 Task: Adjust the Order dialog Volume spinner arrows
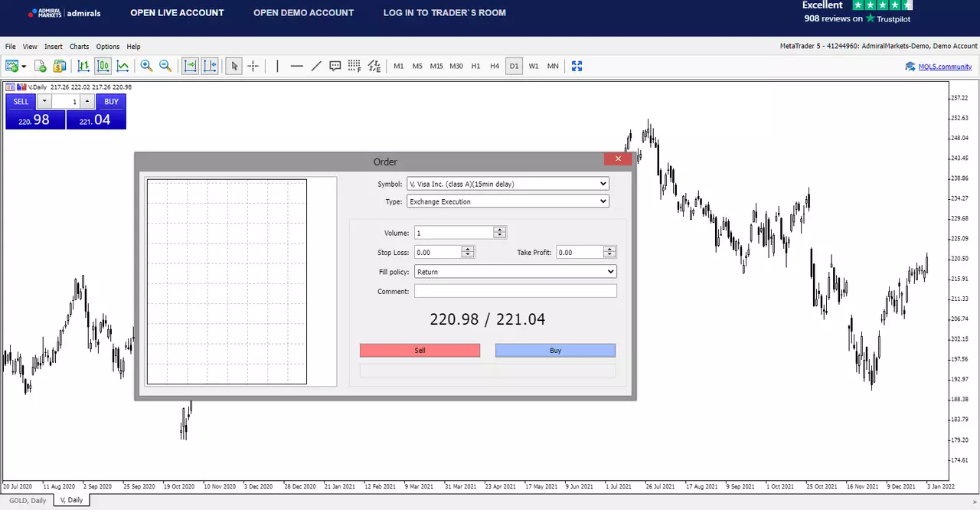point(500,233)
